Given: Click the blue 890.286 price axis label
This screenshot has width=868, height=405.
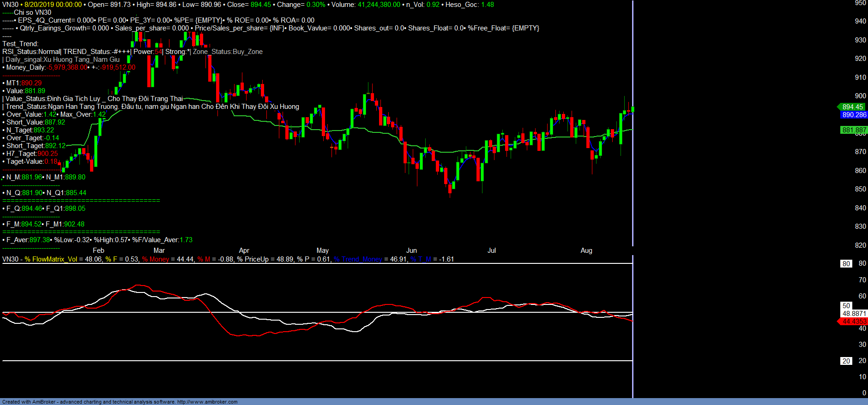Looking at the screenshot, I should click(x=854, y=115).
